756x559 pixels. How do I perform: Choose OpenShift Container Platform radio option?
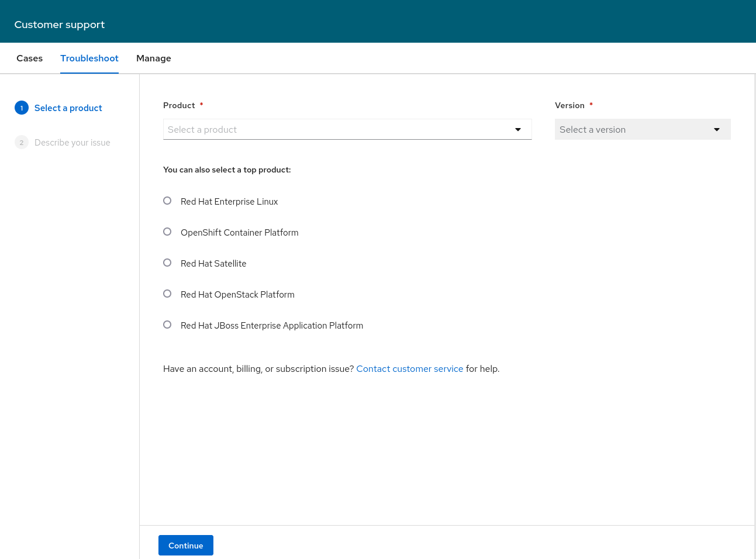coord(167,232)
